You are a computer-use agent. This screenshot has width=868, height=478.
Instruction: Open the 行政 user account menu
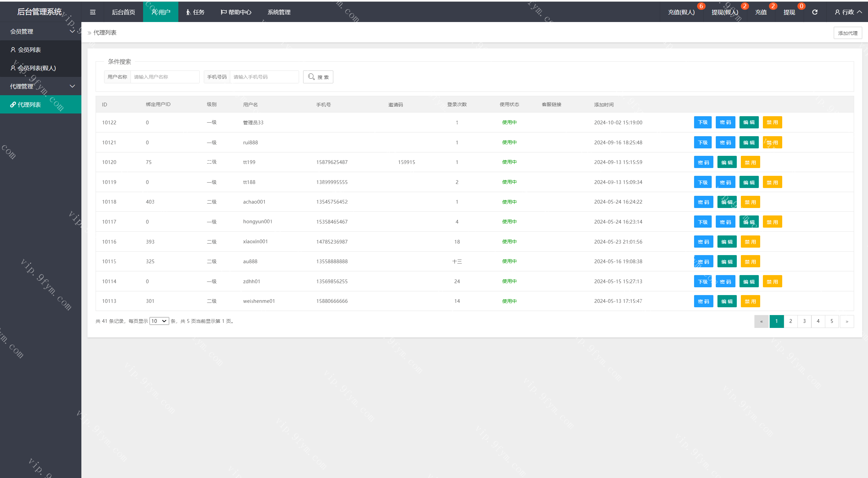click(848, 12)
